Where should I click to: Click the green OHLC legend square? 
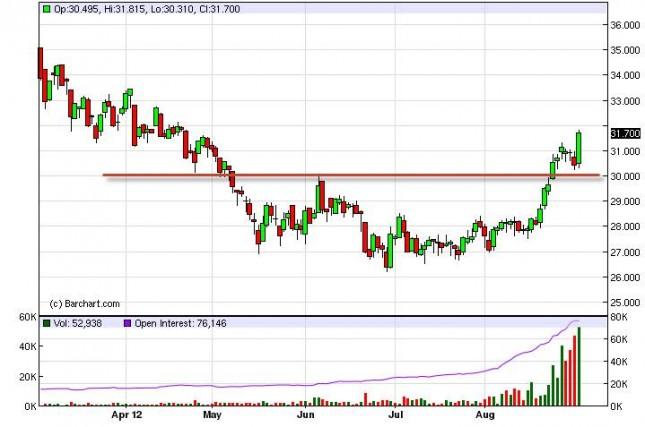click(46, 9)
